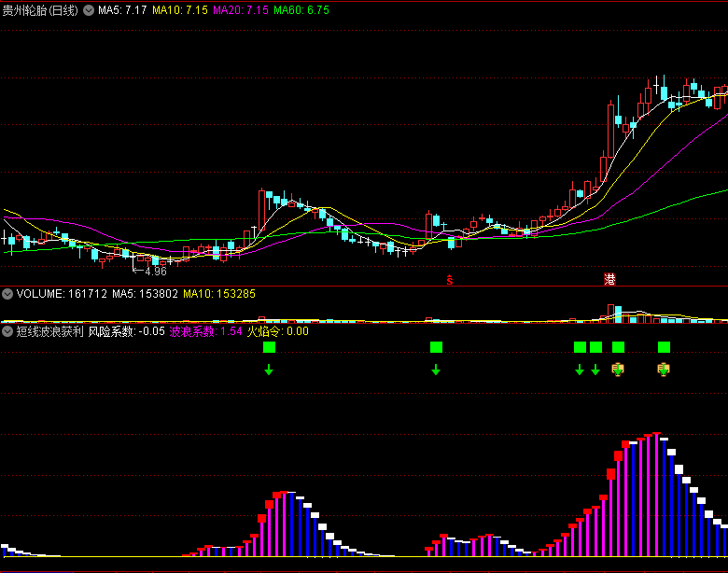Select the 火焰令: 0.00 readout
This screenshot has height=573, width=728.
pyautogui.click(x=277, y=331)
